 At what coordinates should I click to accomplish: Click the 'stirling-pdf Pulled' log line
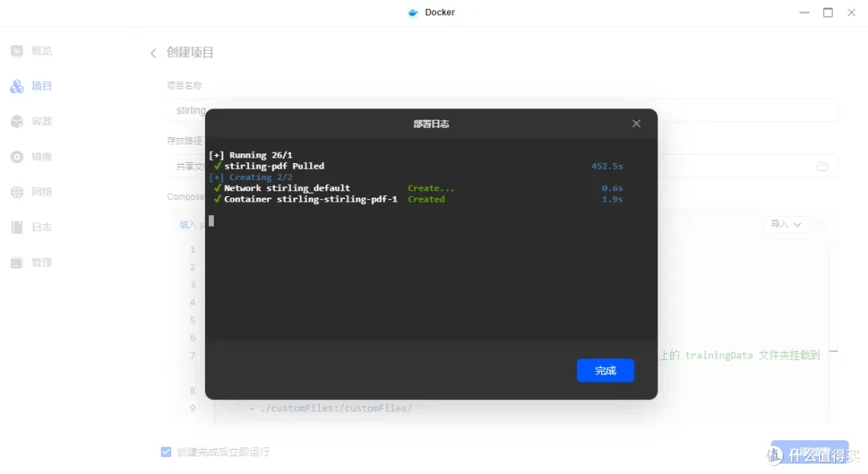pyautogui.click(x=274, y=166)
